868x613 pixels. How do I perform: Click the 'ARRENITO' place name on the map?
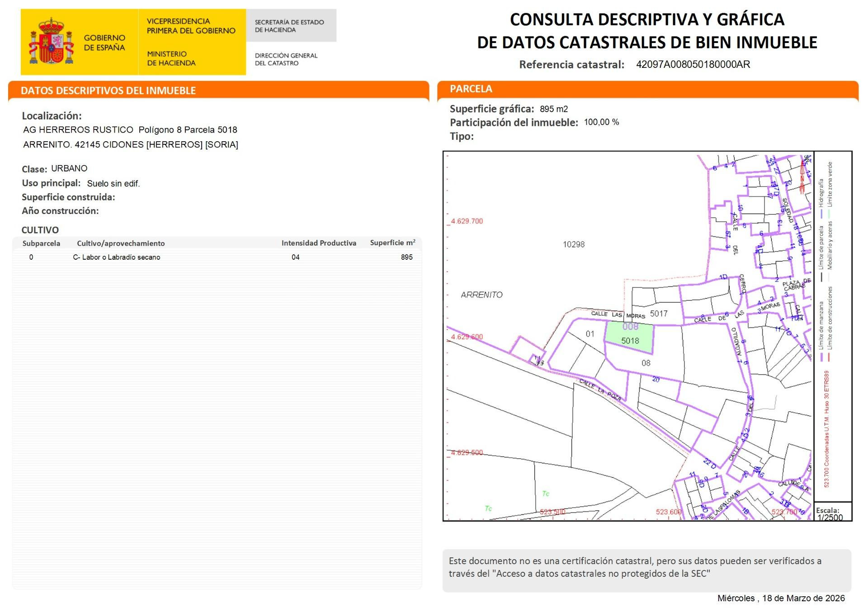[x=481, y=295]
